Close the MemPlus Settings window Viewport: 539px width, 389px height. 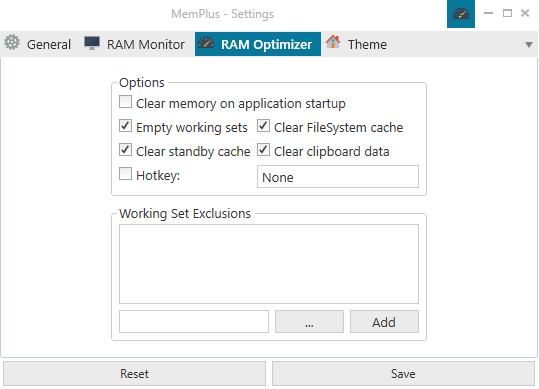click(x=525, y=13)
